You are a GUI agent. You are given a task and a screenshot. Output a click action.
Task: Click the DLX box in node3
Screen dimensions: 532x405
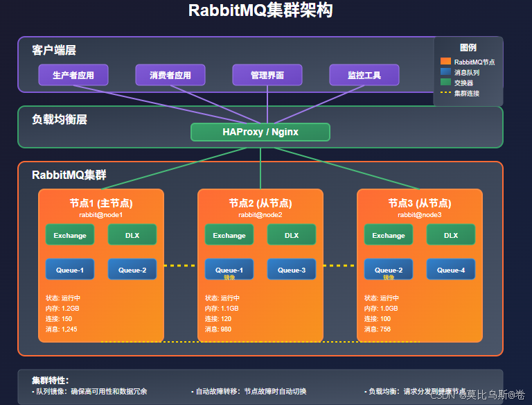pyautogui.click(x=451, y=235)
